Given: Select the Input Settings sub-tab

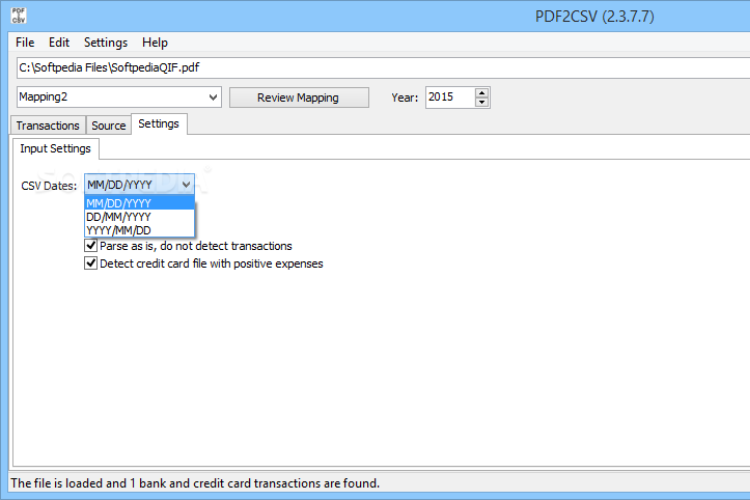Looking at the screenshot, I should (55, 149).
